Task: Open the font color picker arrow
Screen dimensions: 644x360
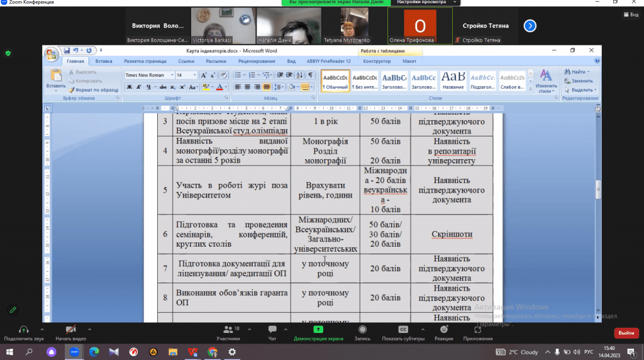Action: [x=226, y=87]
